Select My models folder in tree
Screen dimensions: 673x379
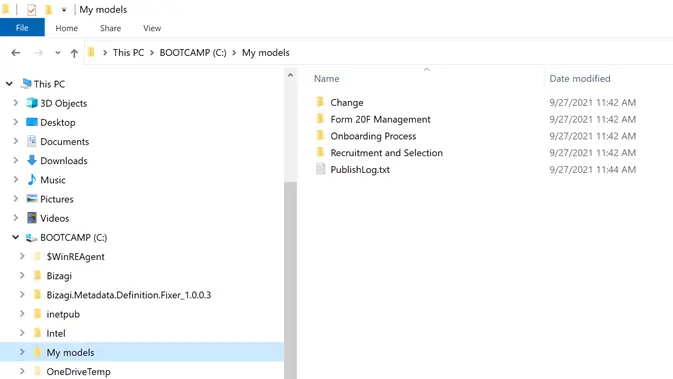click(x=70, y=352)
